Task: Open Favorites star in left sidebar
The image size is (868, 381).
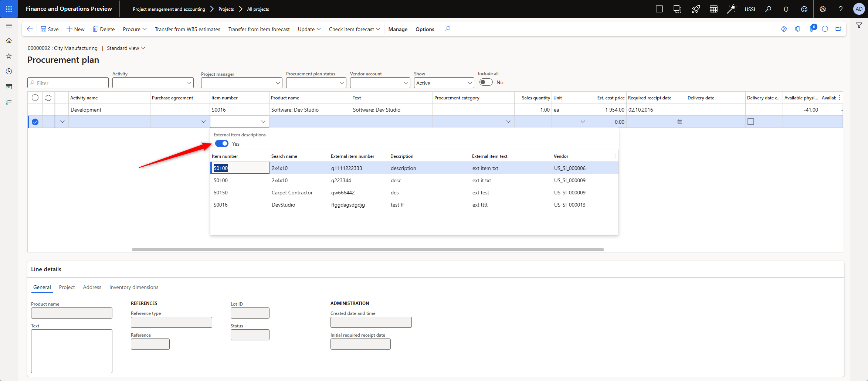Action: pos(9,56)
